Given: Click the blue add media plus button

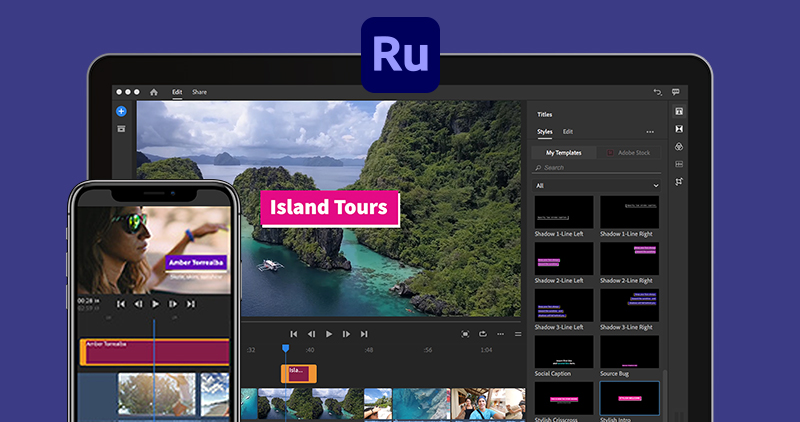Looking at the screenshot, I should click(x=121, y=111).
